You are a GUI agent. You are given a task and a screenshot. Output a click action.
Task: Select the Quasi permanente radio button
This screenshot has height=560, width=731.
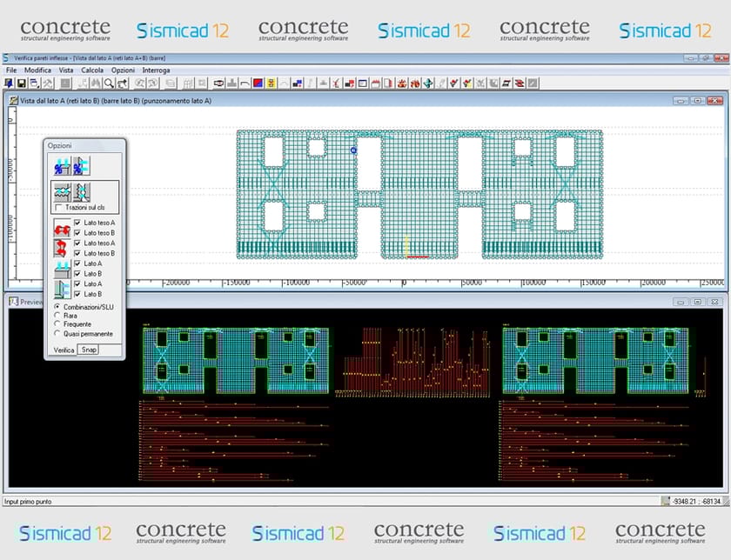coord(57,333)
